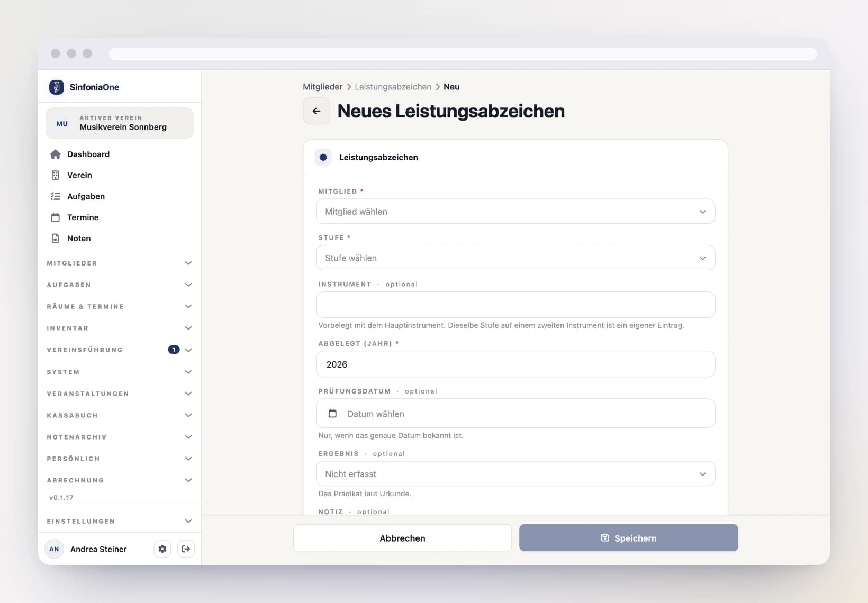
Task: Expand the Abrechnung sidebar section
Action: pyautogui.click(x=120, y=481)
